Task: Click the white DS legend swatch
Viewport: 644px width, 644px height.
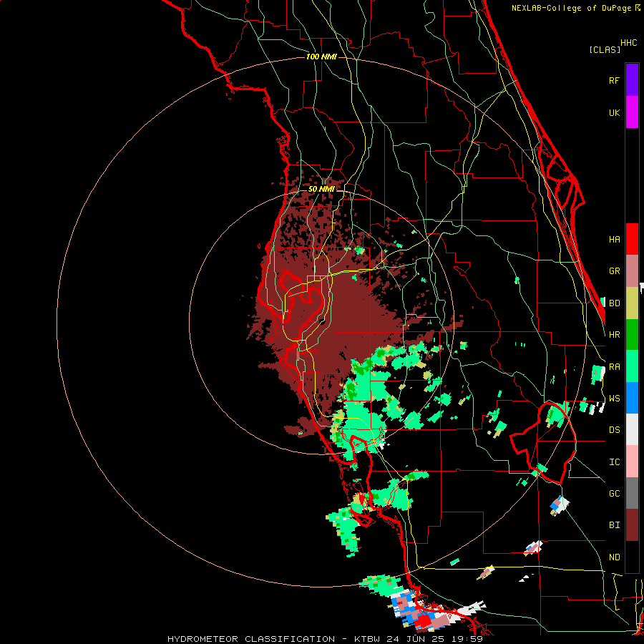Action: pyautogui.click(x=632, y=429)
